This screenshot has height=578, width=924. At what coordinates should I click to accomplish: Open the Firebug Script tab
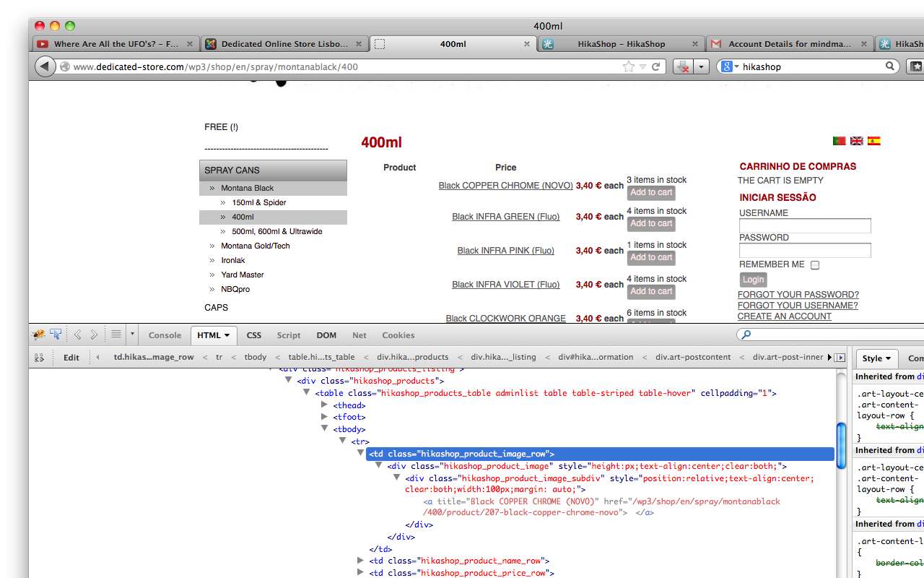289,335
